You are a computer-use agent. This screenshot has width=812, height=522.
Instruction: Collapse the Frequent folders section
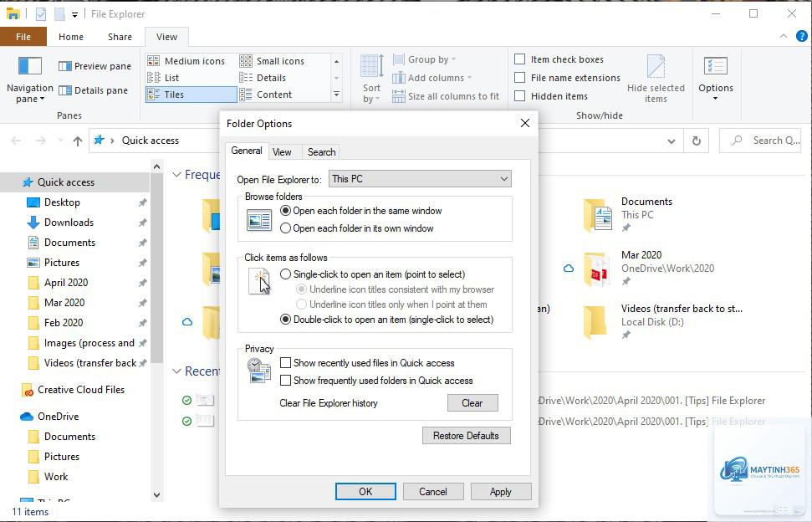pyautogui.click(x=176, y=175)
